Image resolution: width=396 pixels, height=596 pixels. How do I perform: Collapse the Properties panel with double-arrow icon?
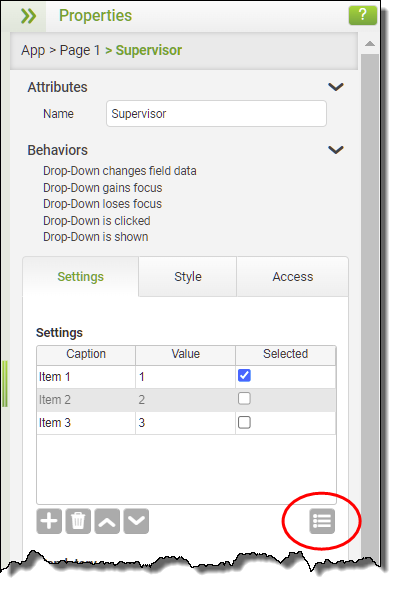[29, 16]
